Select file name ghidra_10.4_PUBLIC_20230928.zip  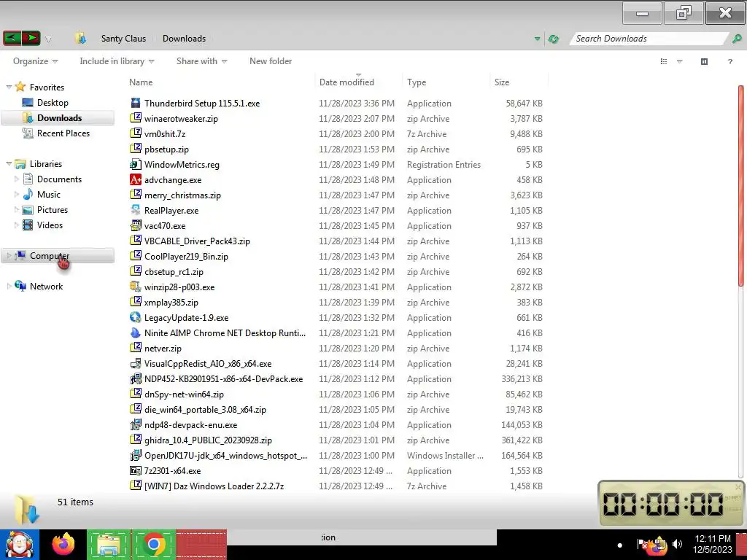point(208,440)
